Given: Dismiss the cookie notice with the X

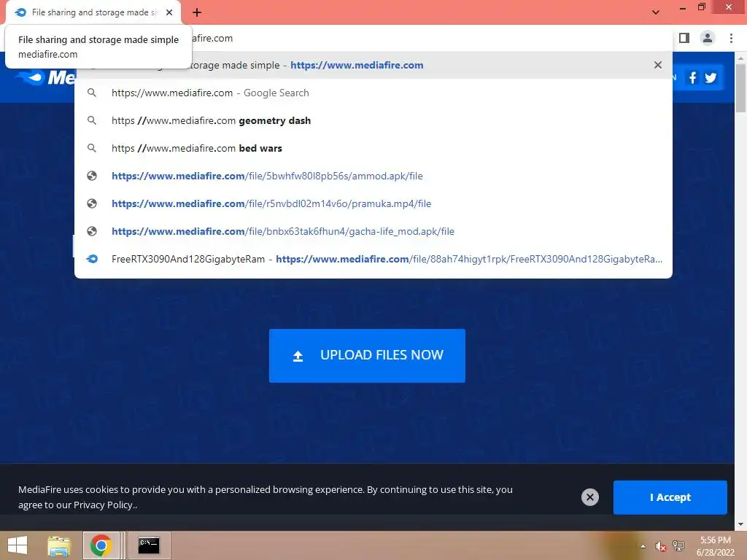Looking at the screenshot, I should (x=589, y=497).
